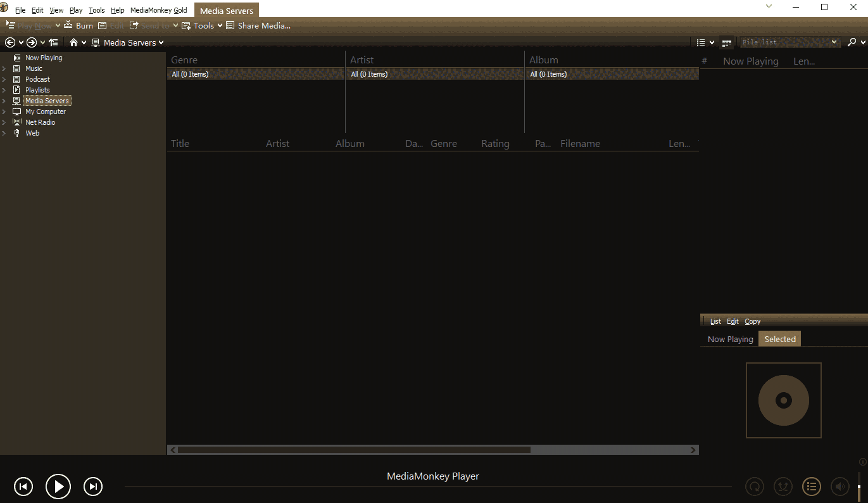This screenshot has width=868, height=503.
Task: Expand the Net Radio tree node
Action: tap(4, 122)
